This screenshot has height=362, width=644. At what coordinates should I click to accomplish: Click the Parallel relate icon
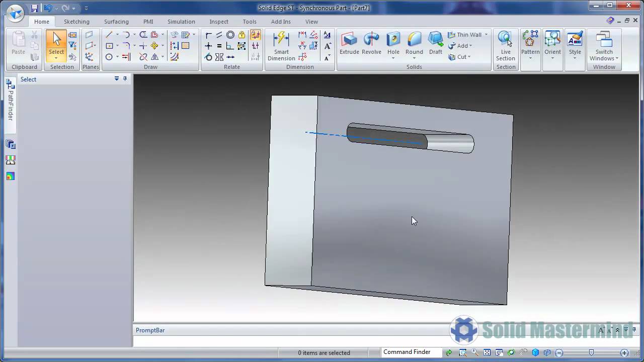click(219, 35)
